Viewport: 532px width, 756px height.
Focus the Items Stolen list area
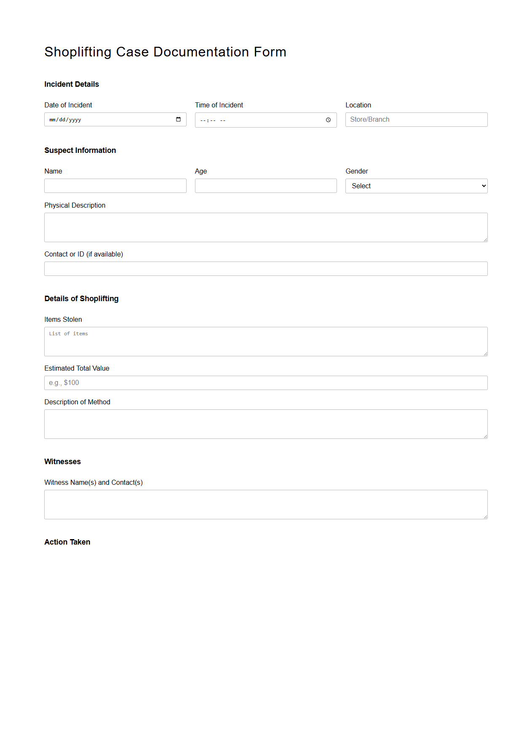[265, 341]
